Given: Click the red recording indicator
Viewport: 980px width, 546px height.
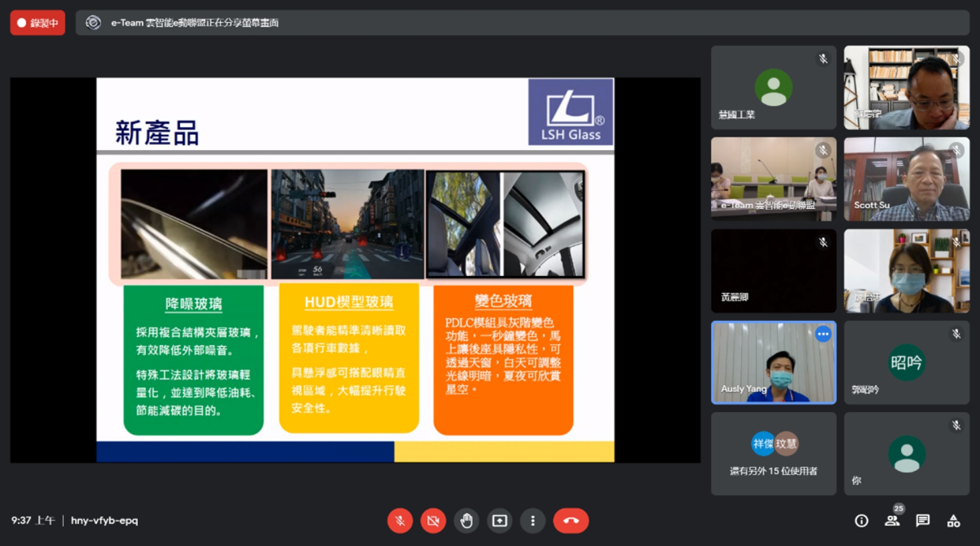Looking at the screenshot, I should click(x=38, y=23).
